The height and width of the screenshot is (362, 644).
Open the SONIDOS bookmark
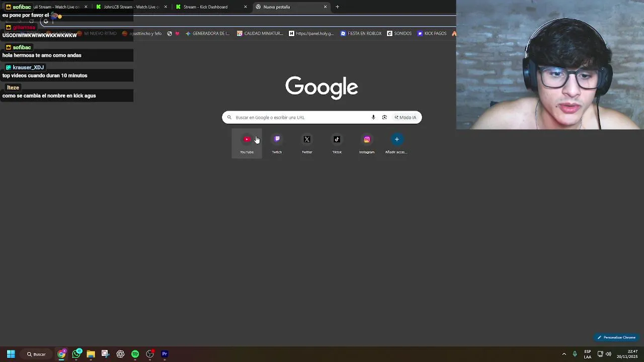pyautogui.click(x=399, y=34)
